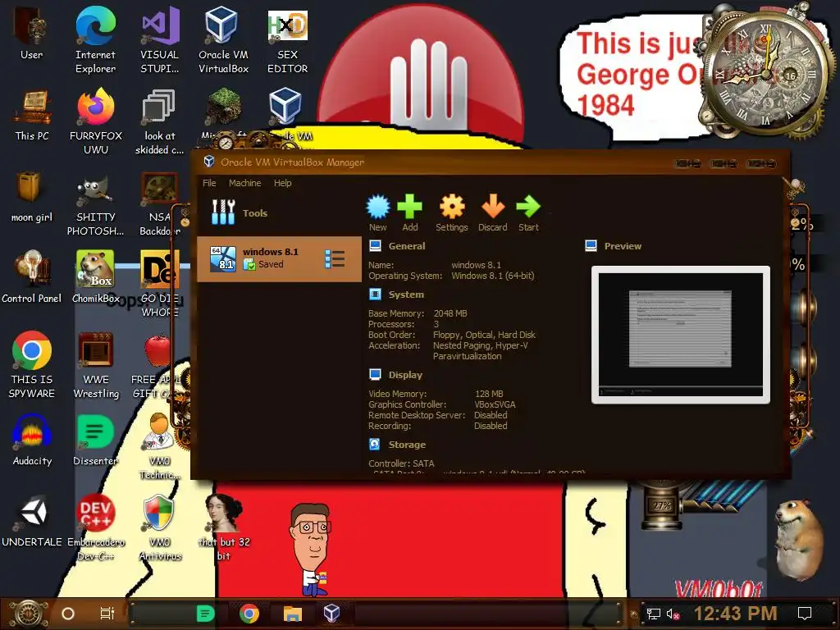Start the selected VM with green arrow
Viewport: 840px width, 630px height.
point(528,212)
